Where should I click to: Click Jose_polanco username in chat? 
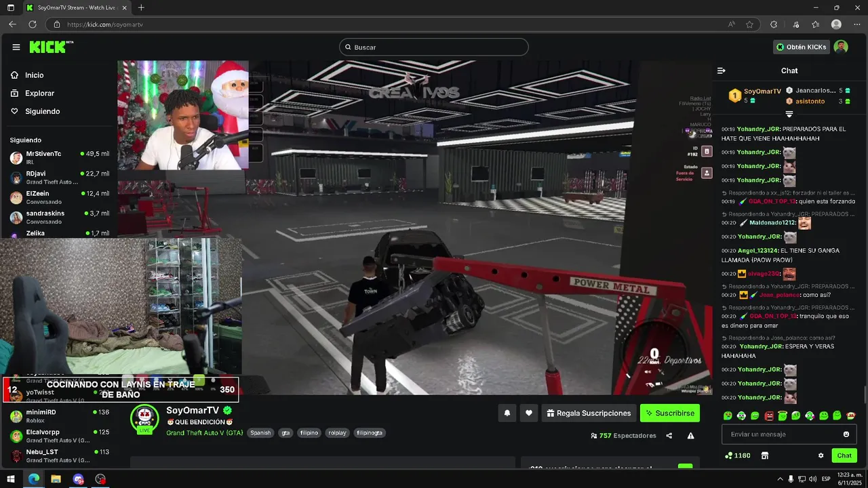(778, 295)
